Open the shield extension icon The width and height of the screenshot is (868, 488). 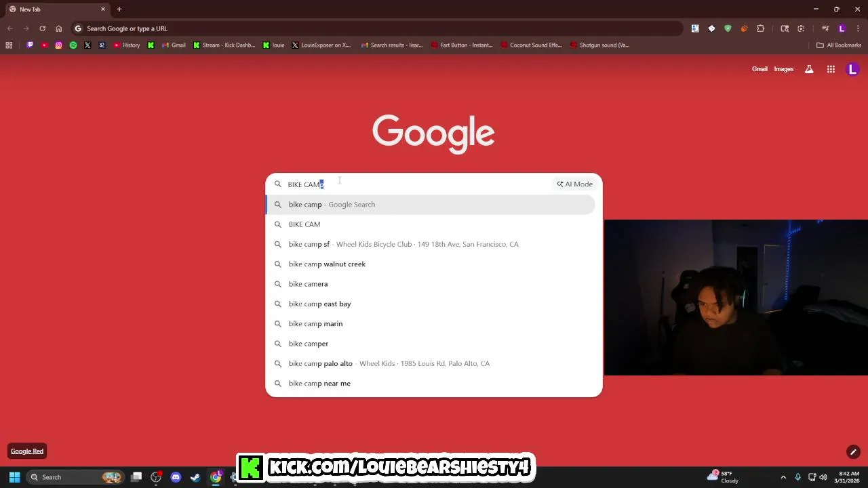click(x=728, y=28)
